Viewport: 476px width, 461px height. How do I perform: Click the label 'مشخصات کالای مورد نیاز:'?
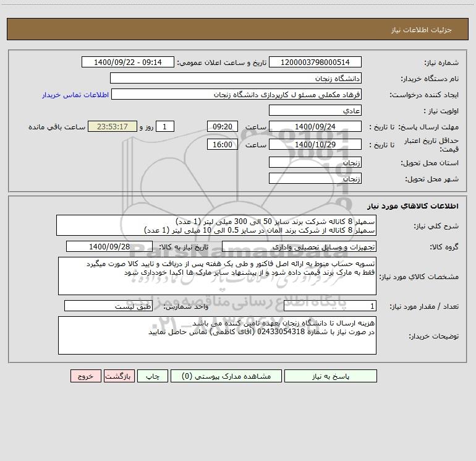(419, 277)
